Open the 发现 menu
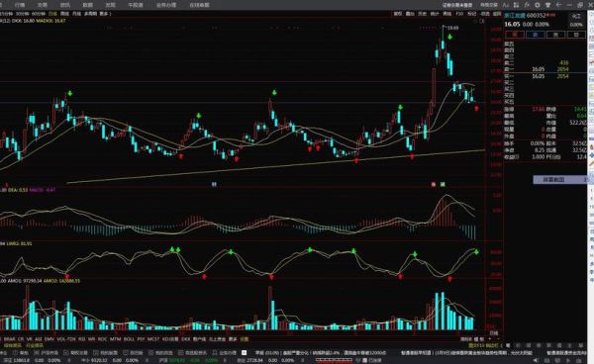Image resolution: width=594 pixels, height=364 pixels. click(110, 5)
